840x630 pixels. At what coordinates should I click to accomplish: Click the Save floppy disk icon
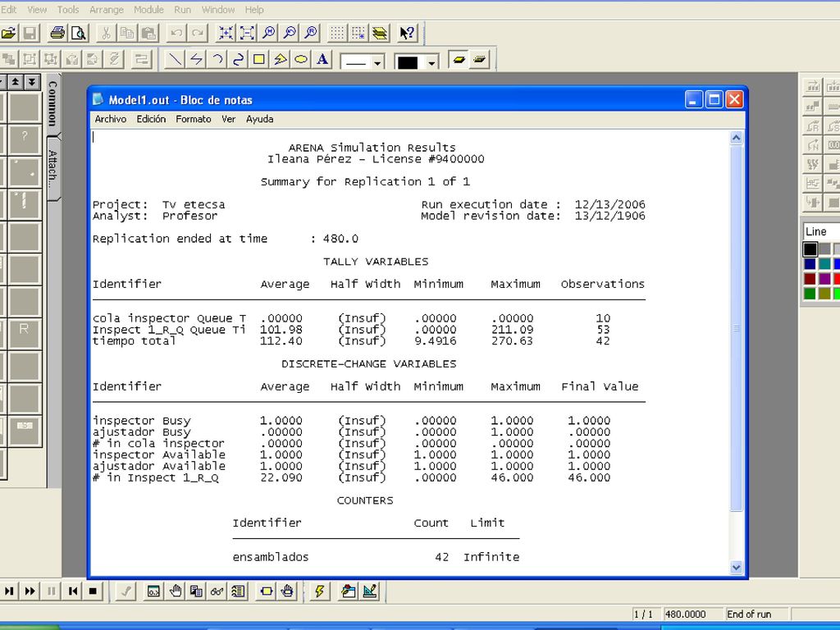30,33
